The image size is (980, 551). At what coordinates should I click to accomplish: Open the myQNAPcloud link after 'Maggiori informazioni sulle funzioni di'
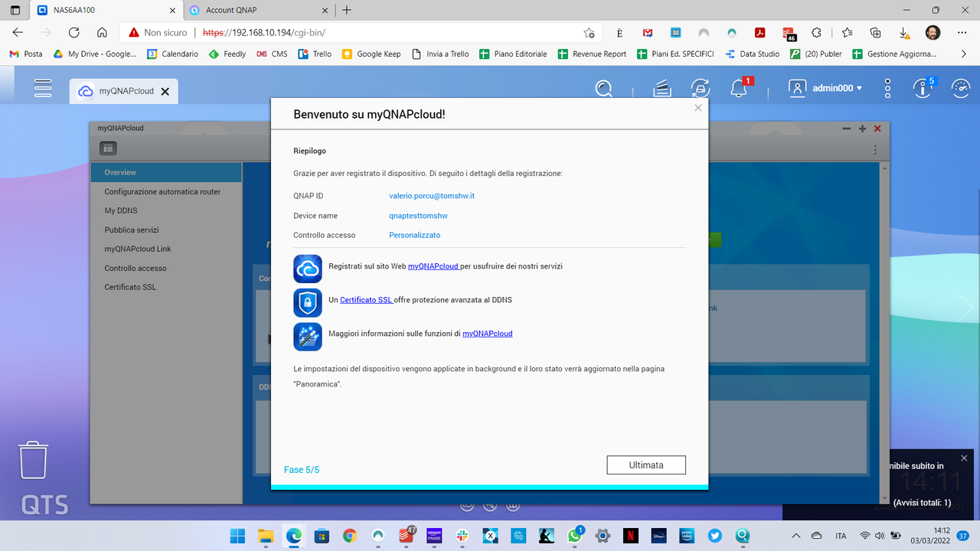click(488, 334)
